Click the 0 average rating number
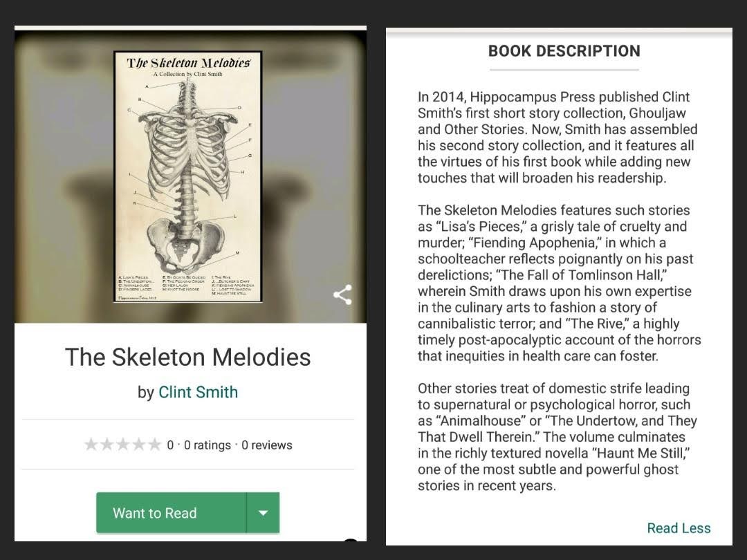This screenshot has width=747, height=560. pos(170,445)
